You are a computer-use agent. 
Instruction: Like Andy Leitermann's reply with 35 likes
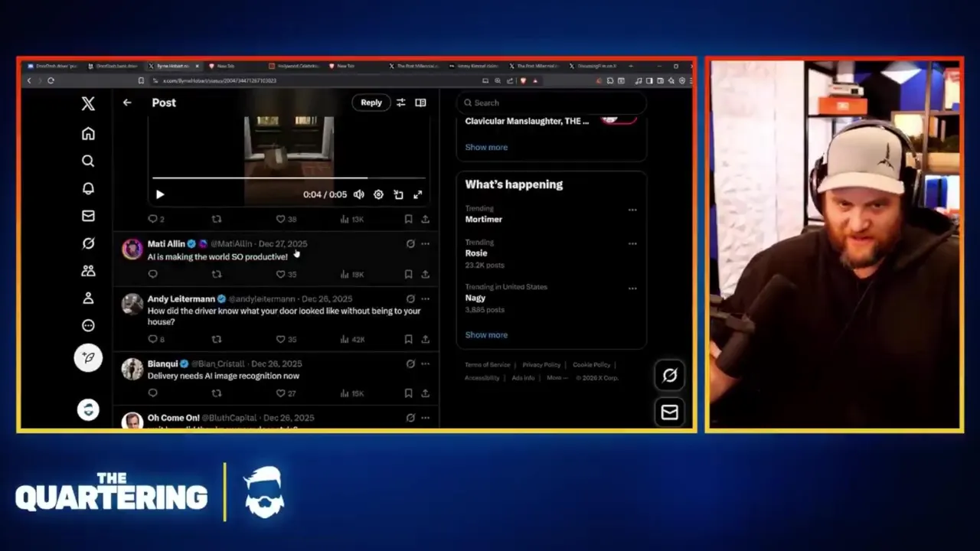pos(286,339)
